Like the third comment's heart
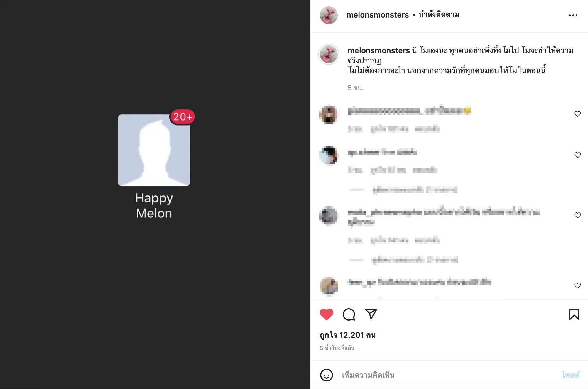 [x=578, y=215]
